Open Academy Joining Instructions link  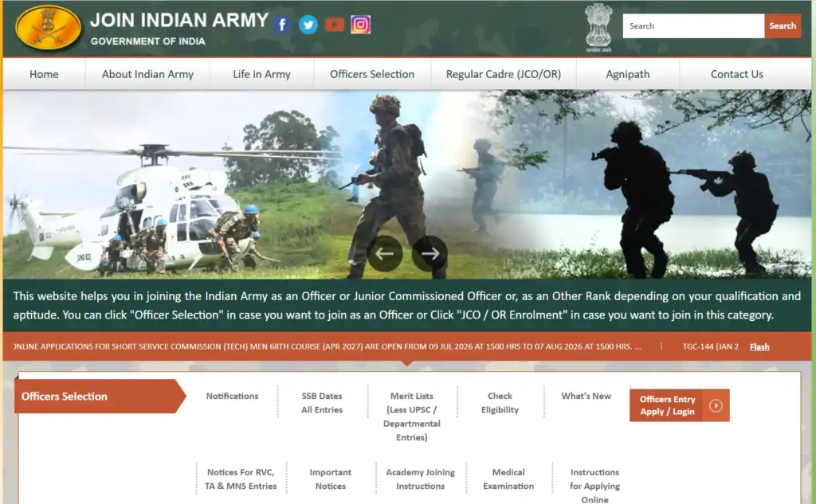coord(421,479)
